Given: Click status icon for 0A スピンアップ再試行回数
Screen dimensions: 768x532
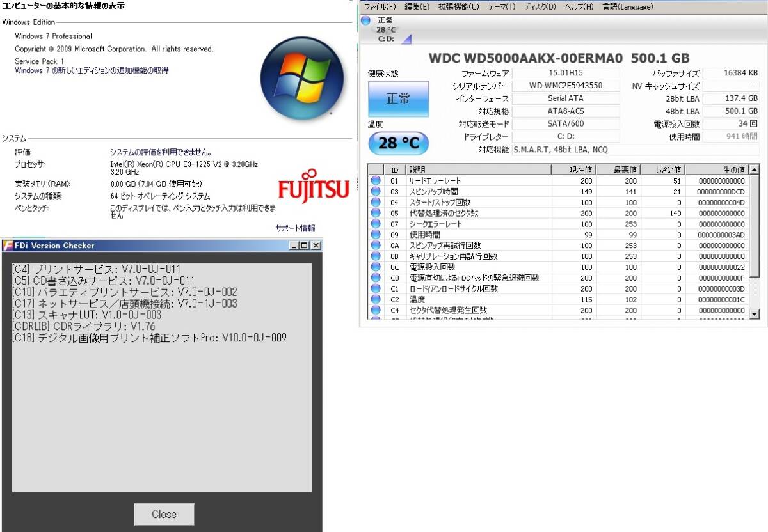Looking at the screenshot, I should [x=376, y=246].
